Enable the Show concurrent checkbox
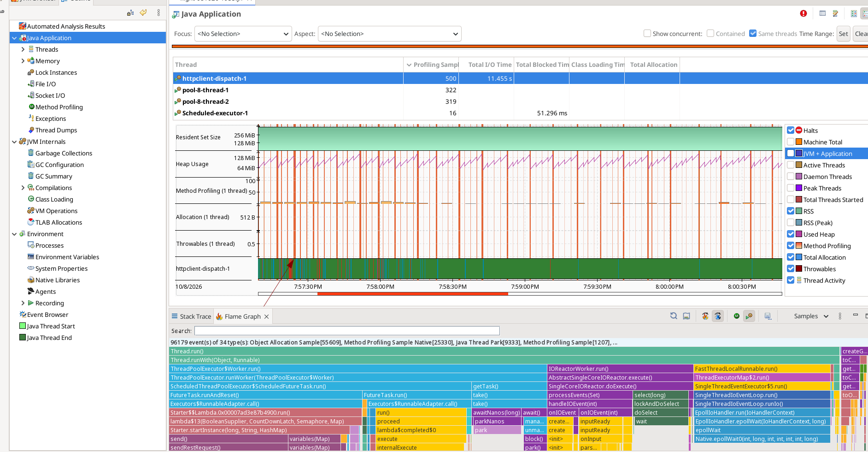This screenshot has height=452, width=868. tap(647, 33)
